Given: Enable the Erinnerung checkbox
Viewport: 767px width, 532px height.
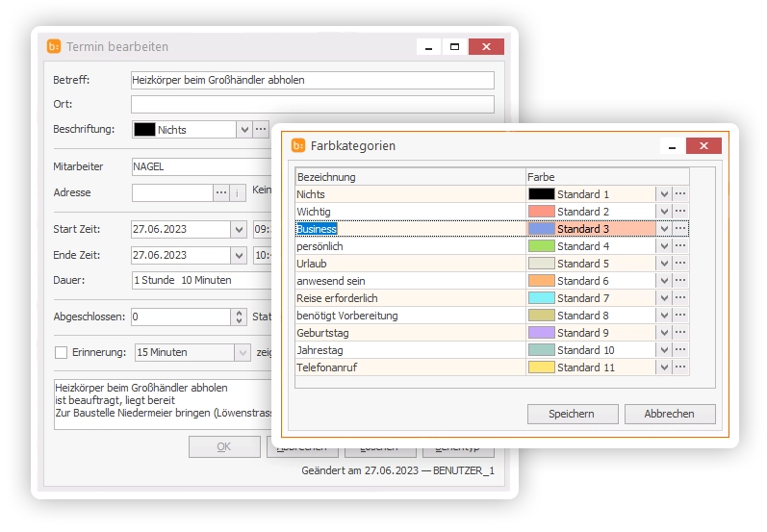Looking at the screenshot, I should tap(62, 352).
